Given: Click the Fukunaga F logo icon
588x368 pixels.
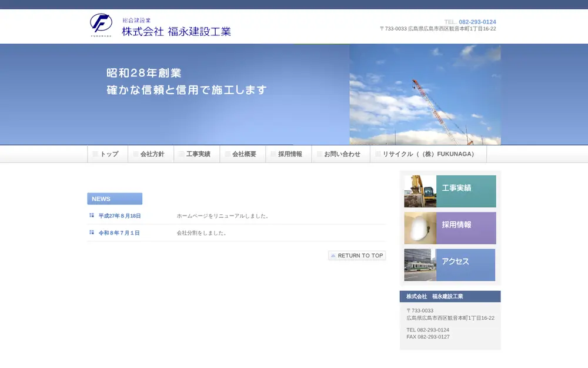Looking at the screenshot, I should point(101,25).
